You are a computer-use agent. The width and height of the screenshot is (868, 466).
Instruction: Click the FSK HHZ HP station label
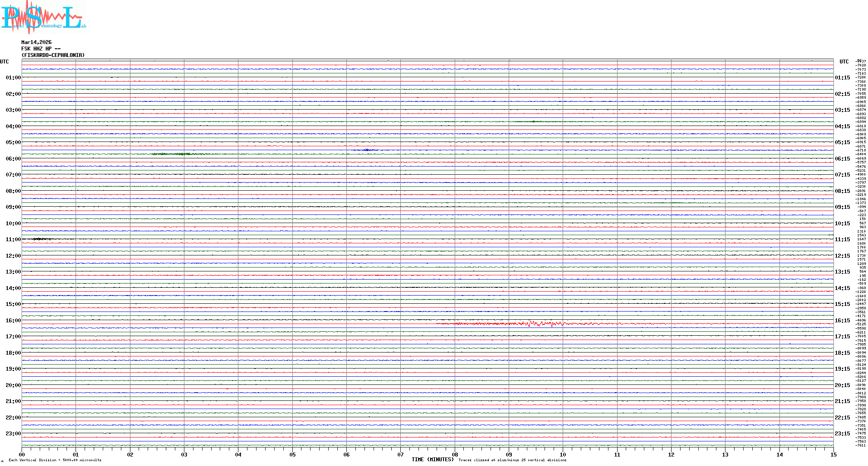(x=41, y=49)
